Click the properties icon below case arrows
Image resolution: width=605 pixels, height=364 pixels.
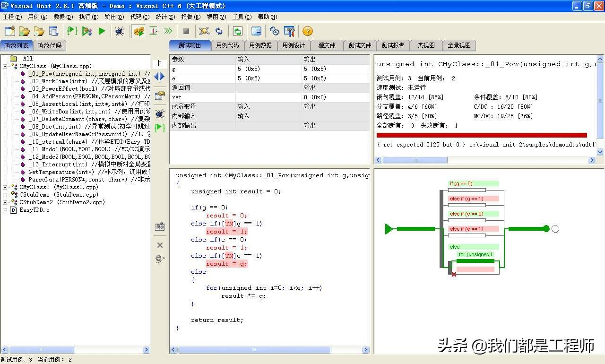[160, 95]
